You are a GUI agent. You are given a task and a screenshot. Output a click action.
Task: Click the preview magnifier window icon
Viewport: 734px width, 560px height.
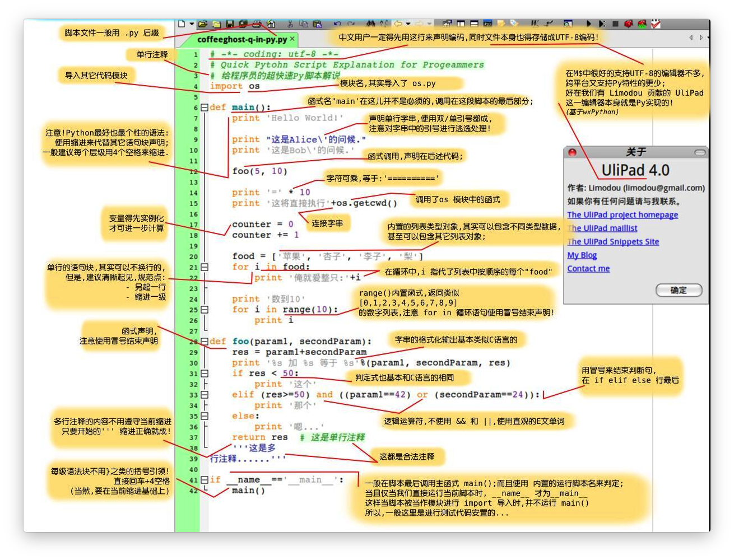(x=568, y=24)
